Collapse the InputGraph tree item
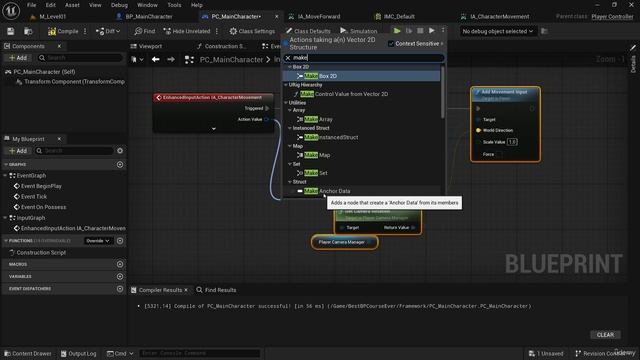The height and width of the screenshot is (360, 640). pyautogui.click(x=5, y=218)
